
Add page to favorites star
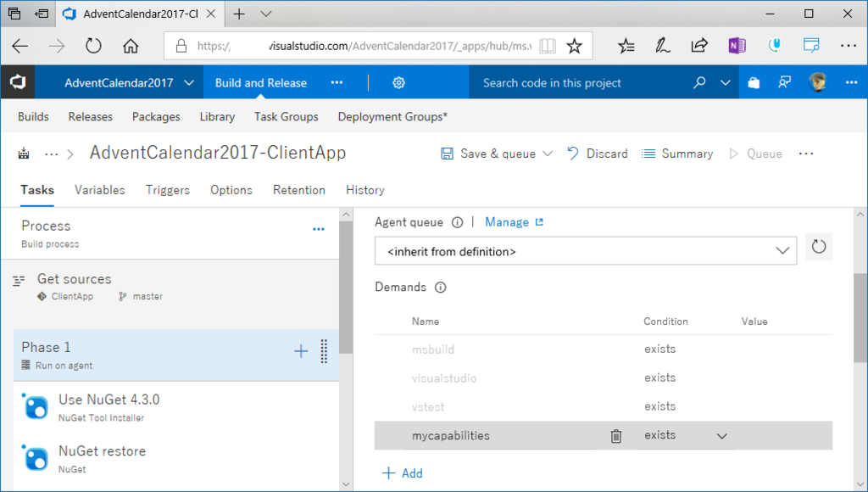[575, 46]
